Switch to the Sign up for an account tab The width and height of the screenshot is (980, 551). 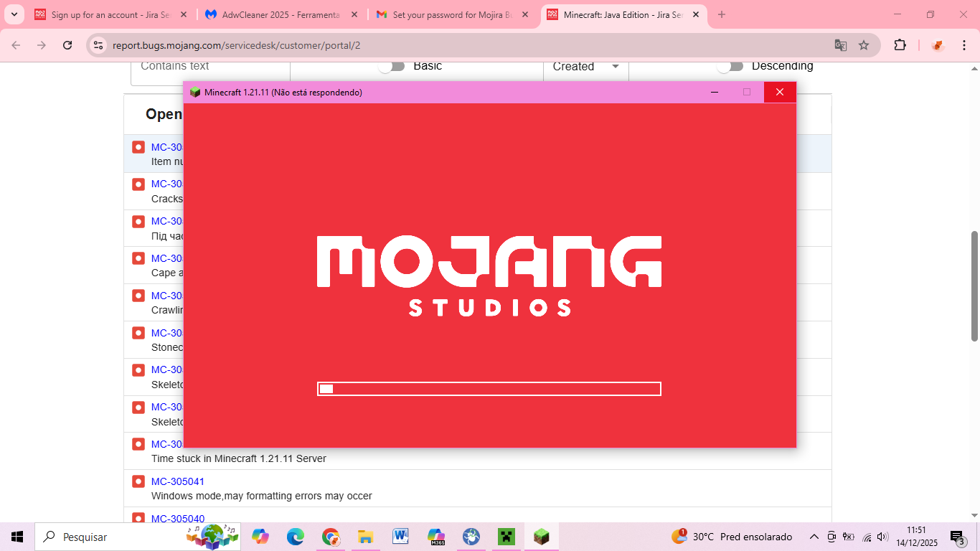point(111,14)
